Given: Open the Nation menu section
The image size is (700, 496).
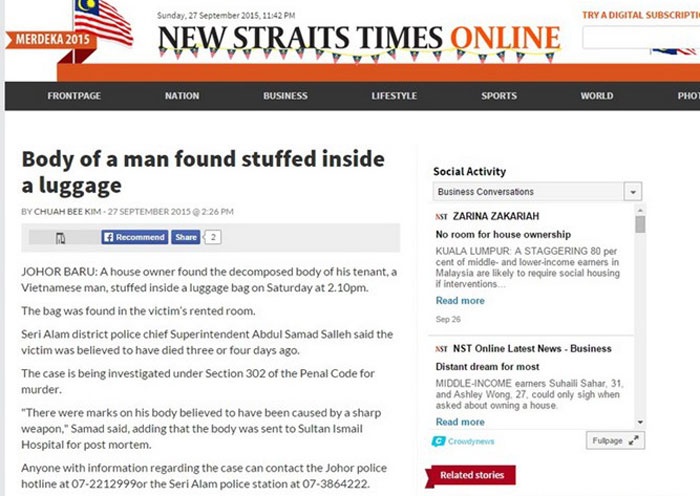Looking at the screenshot, I should (182, 96).
